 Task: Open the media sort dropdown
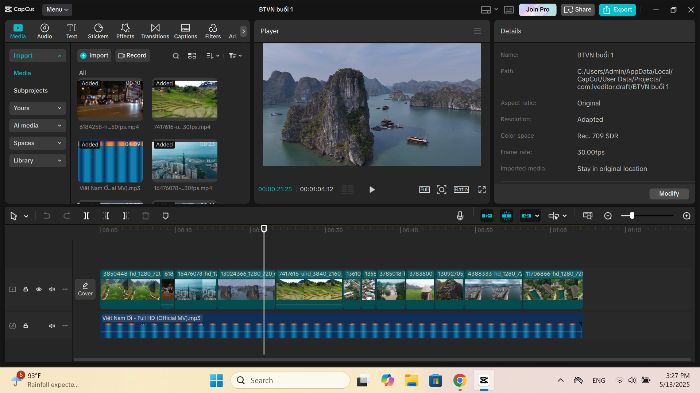click(212, 56)
